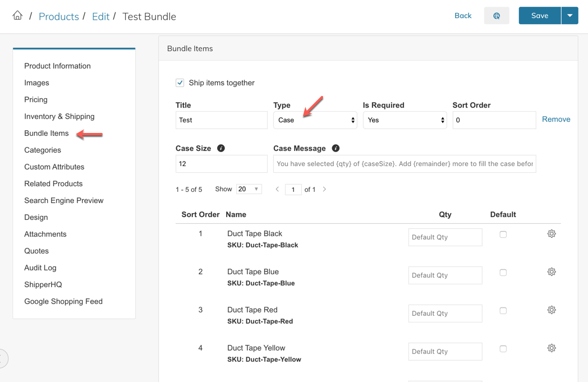Select Bundle Items in sidebar

47,133
